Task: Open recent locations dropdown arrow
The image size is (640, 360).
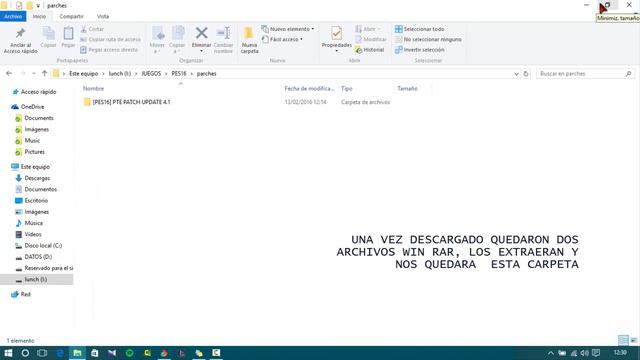Action: coord(34,73)
